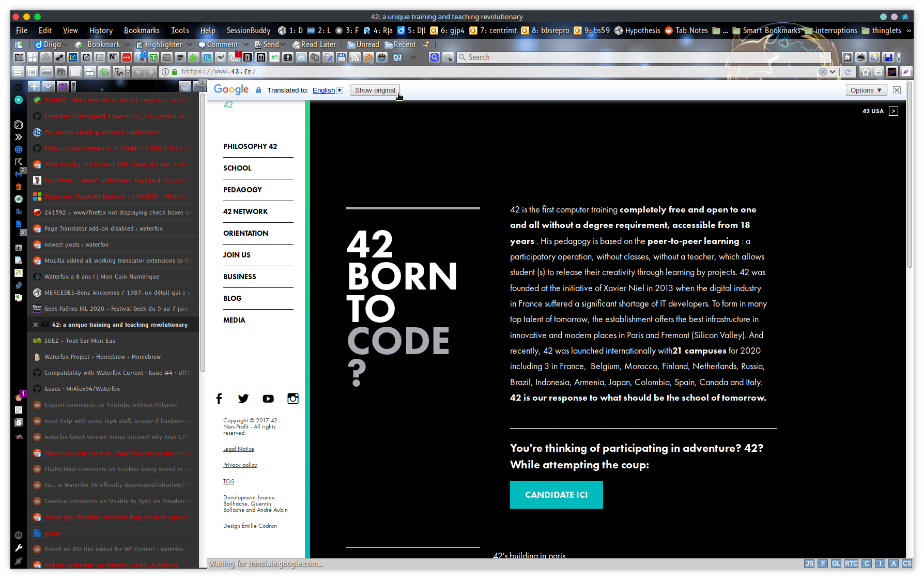Click the bookmark star icon

[x=866, y=72]
